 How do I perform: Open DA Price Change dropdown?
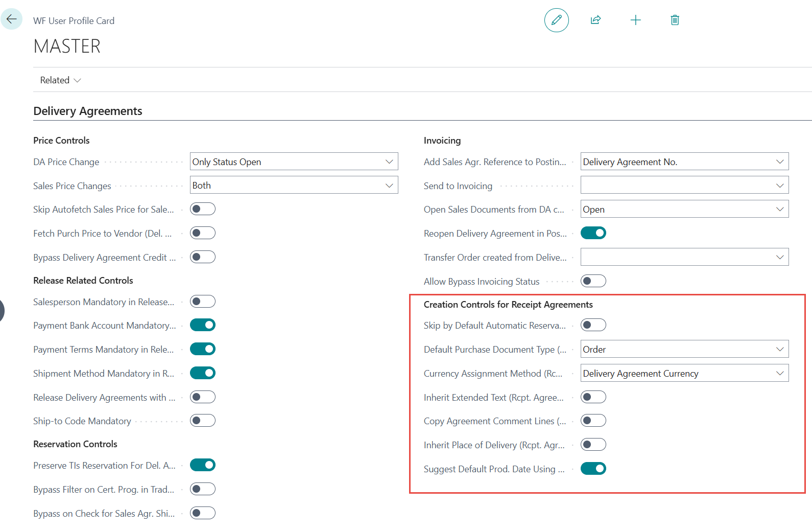pyautogui.click(x=294, y=162)
